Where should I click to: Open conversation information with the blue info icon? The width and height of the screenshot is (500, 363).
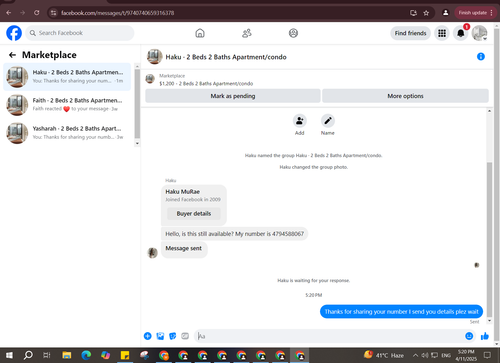click(481, 57)
